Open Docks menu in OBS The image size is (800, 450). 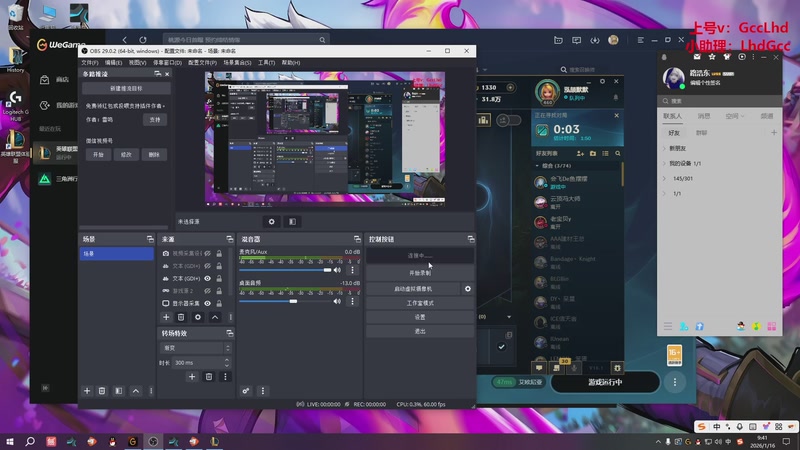[167, 63]
